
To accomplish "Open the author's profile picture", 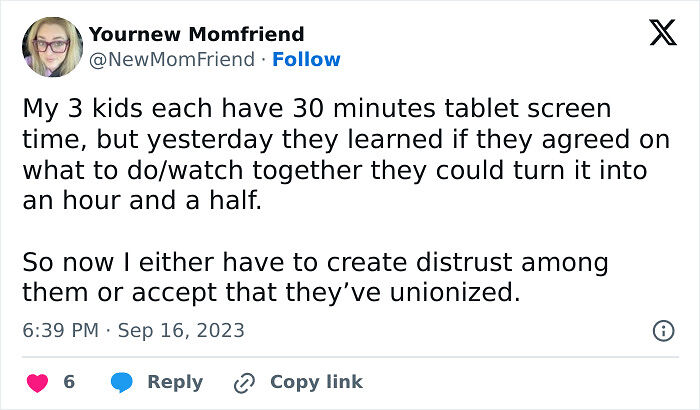I will [52, 47].
